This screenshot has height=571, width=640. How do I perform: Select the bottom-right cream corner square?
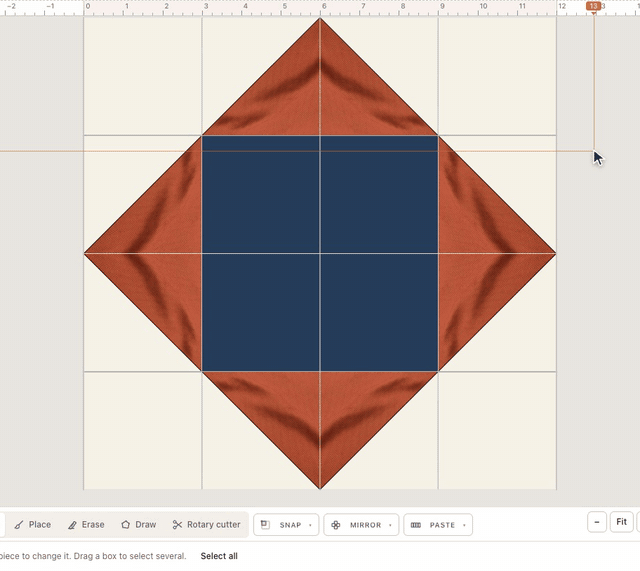(497, 430)
